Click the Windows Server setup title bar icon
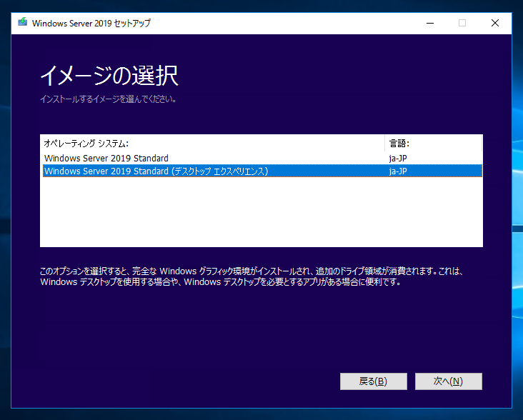523x420 pixels. coord(22,22)
